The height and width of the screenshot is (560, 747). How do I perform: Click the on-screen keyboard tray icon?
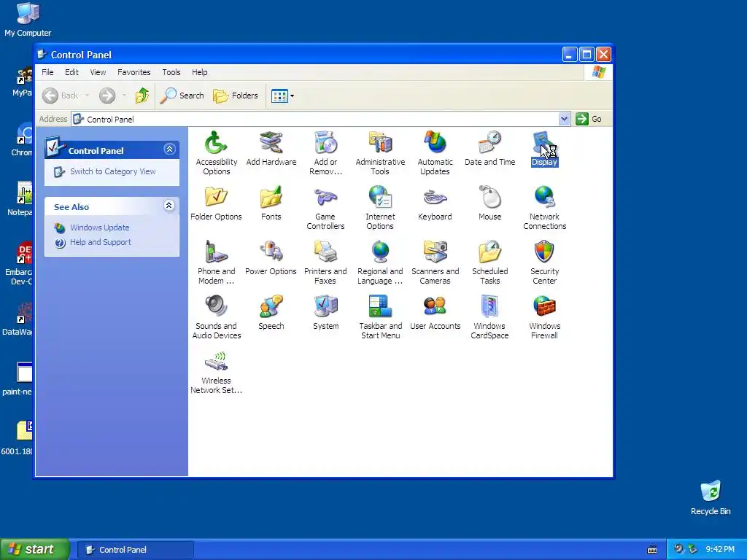[652, 550]
